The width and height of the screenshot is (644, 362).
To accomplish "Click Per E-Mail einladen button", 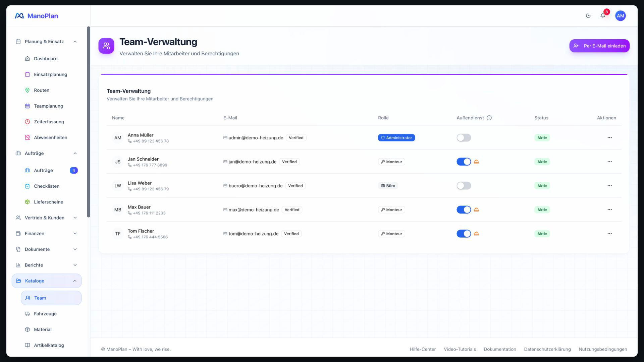I will click(x=599, y=46).
